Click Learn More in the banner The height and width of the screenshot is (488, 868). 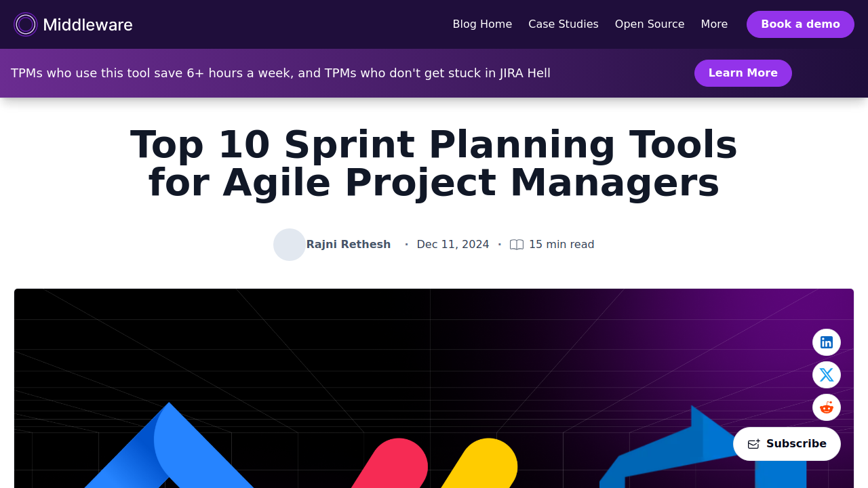click(743, 73)
